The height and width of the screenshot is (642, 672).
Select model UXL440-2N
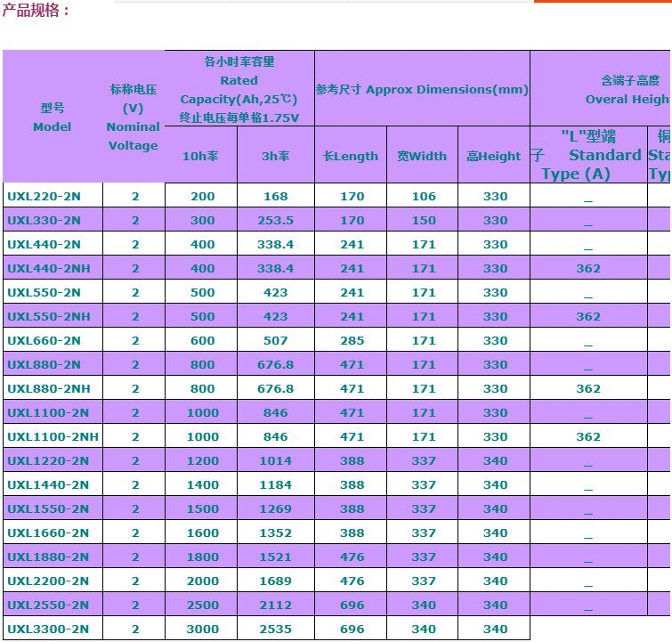click(45, 245)
